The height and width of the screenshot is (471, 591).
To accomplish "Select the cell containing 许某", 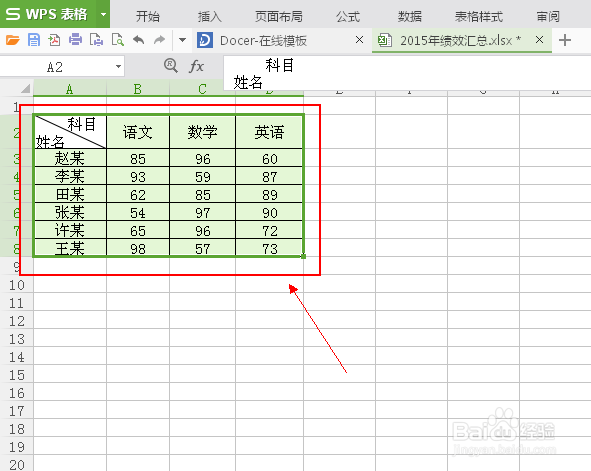I will click(x=70, y=230).
